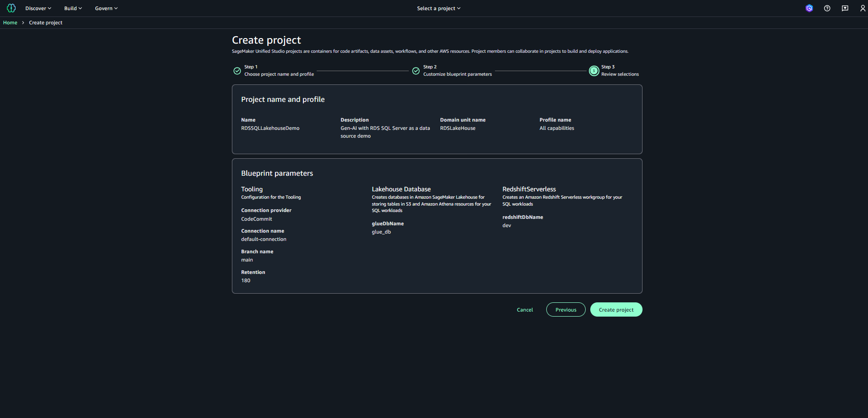
Task: Select the Step 3 circle indicator
Action: coord(594,71)
